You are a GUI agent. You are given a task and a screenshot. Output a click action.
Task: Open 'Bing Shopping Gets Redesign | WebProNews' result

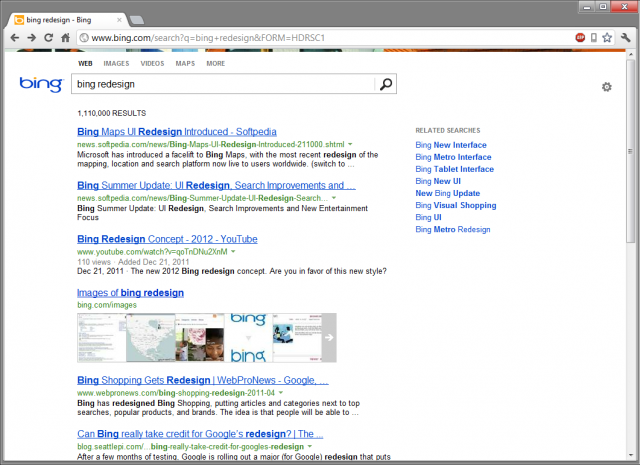pyautogui.click(x=203, y=380)
